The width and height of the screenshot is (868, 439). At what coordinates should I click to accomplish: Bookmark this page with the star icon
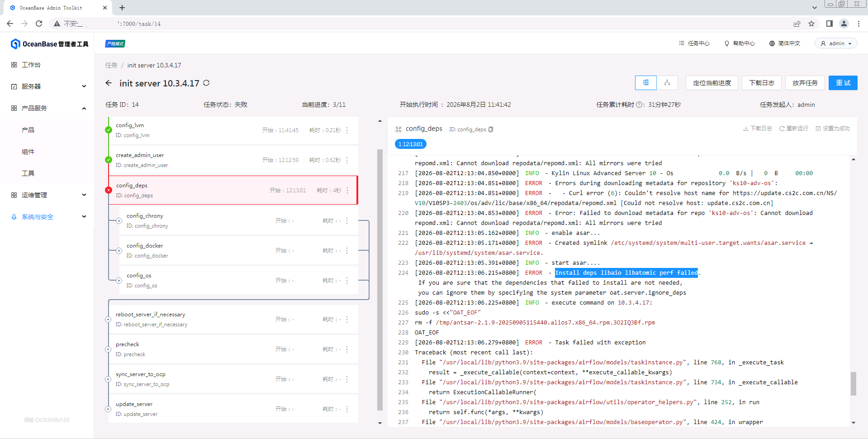click(811, 24)
